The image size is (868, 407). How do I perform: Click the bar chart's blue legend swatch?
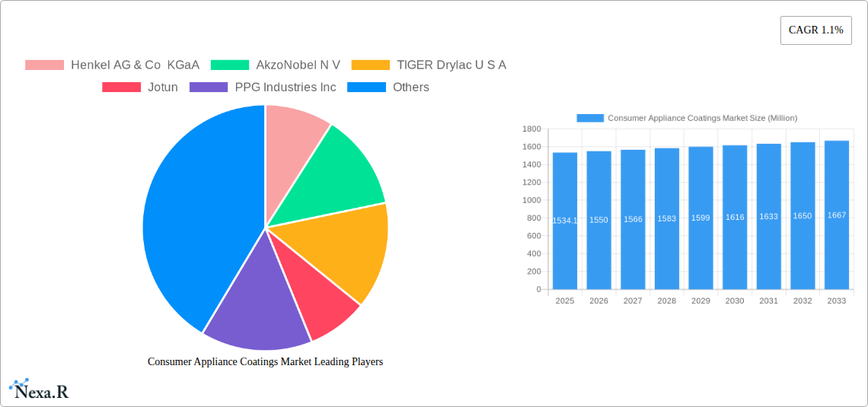[590, 118]
